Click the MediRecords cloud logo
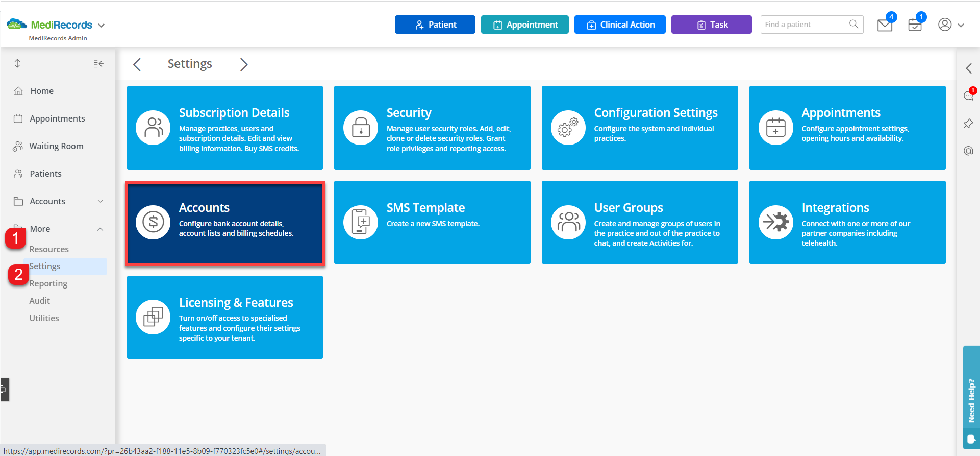Image resolution: width=980 pixels, height=456 pixels. tap(16, 24)
